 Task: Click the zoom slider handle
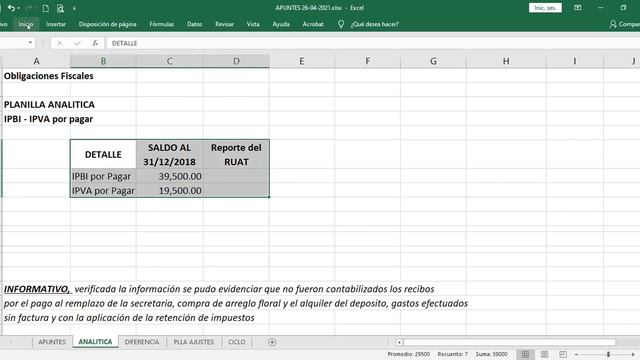(x=608, y=355)
